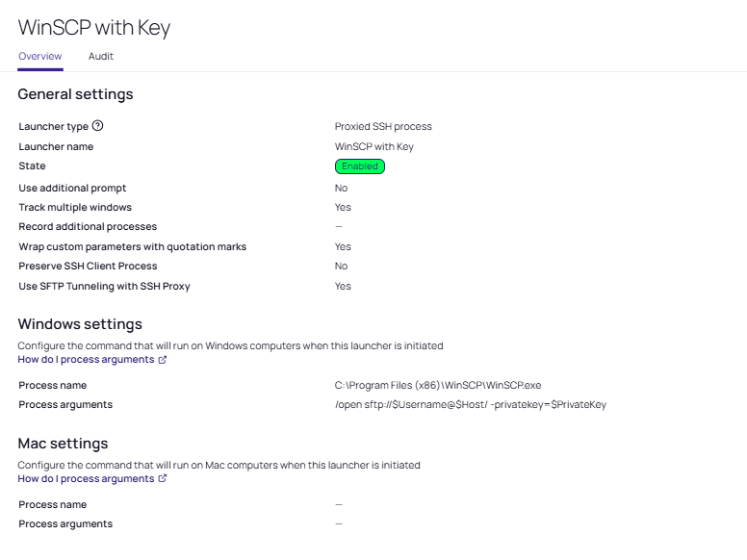Viewport: 747px width, 560px height.
Task: Click 'Wrap custom parameters with quotation marks' label
Action: tap(132, 246)
